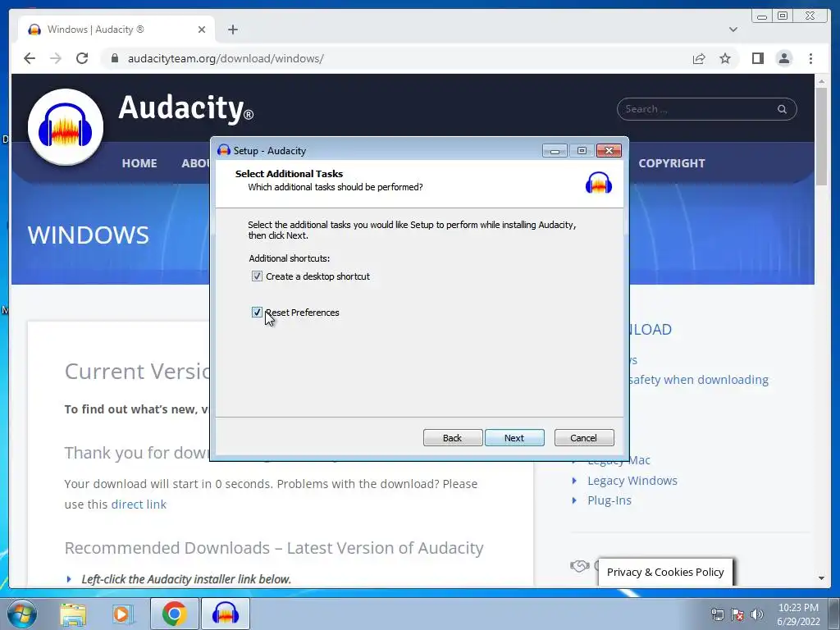Expand the Legacy Windows arrow bullet
The height and width of the screenshot is (630, 840).
tap(574, 481)
